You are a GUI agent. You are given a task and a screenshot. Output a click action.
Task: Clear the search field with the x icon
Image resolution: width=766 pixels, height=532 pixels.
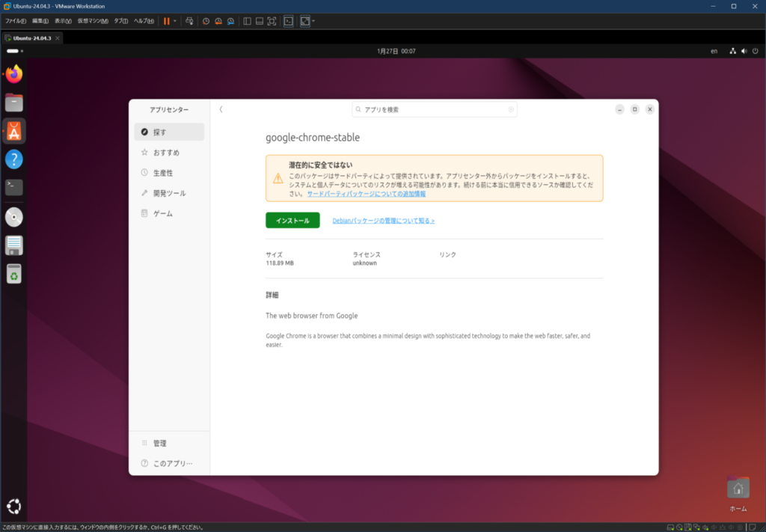(x=511, y=109)
